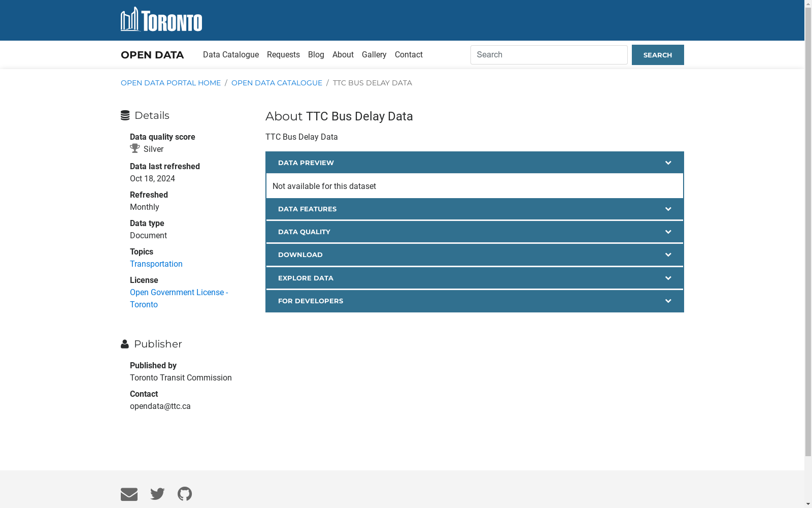Expand the Data Features section

475,209
